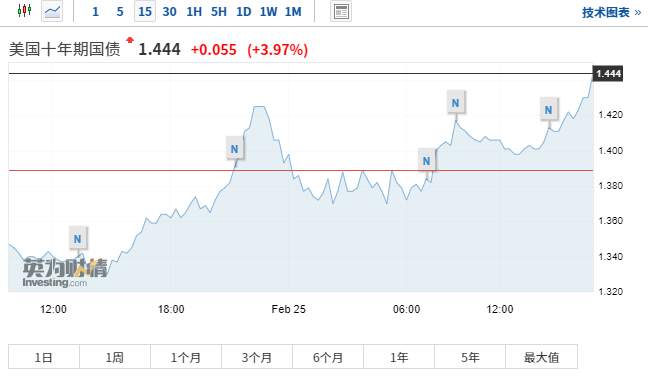Screen dimensions: 648x378
Task: Select the 1日 range tab
Action: click(x=44, y=357)
